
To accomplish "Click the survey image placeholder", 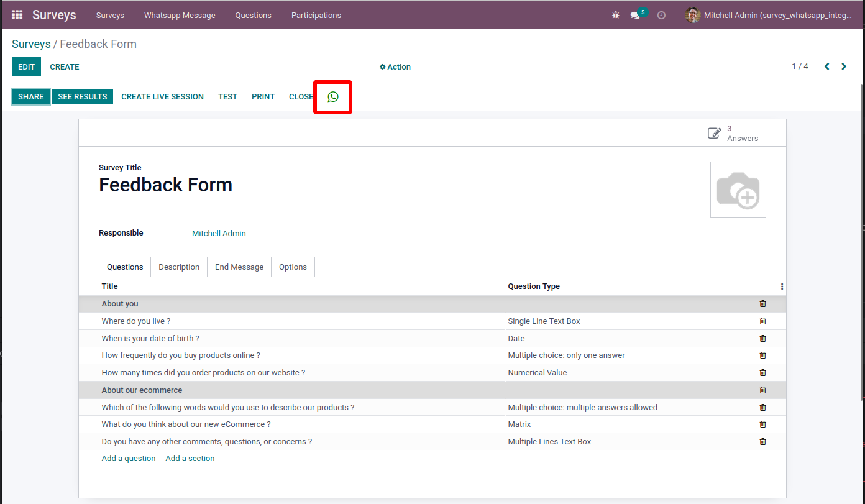I will [x=738, y=190].
